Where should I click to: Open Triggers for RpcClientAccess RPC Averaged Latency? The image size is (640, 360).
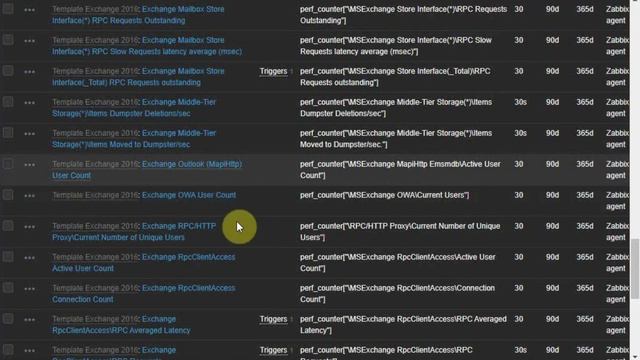273,319
